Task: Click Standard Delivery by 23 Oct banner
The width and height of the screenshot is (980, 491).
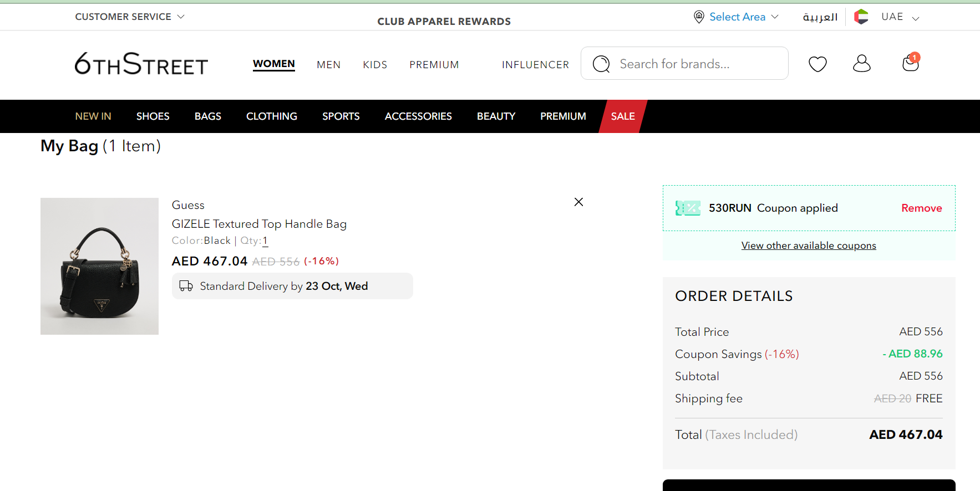Action: click(x=292, y=286)
